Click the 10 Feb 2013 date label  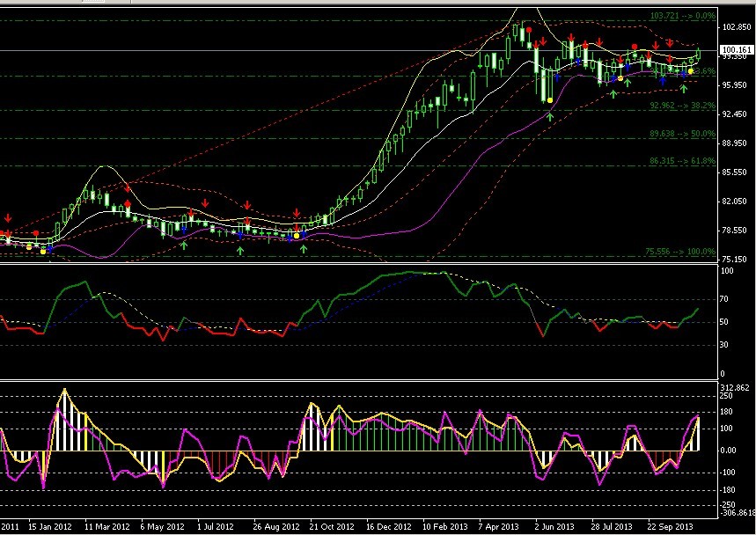445,527
